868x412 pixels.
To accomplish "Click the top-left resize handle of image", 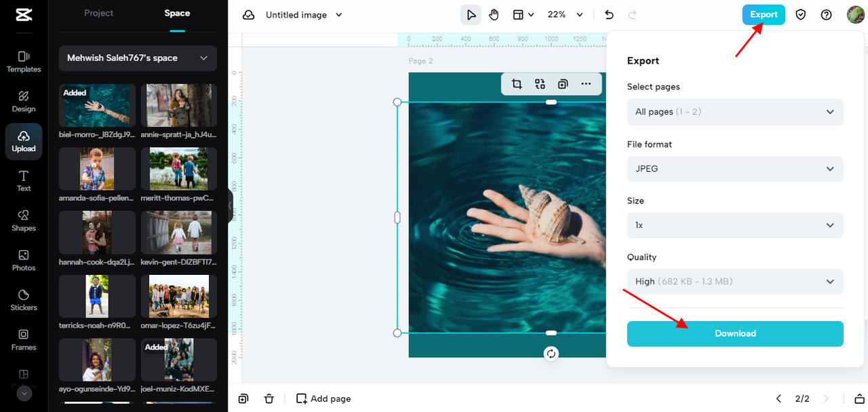I will (x=397, y=102).
